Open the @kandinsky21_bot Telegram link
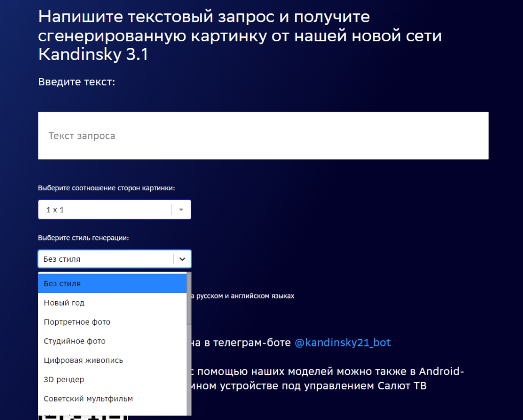The image size is (523, 420). click(343, 342)
